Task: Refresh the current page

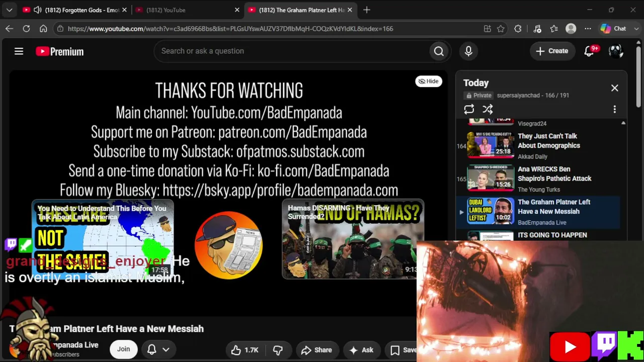Action: 26,29
